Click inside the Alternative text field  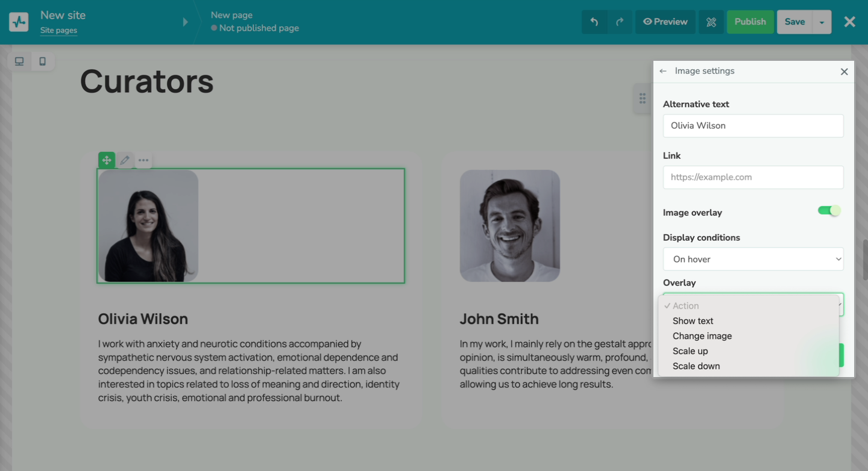[x=753, y=125]
